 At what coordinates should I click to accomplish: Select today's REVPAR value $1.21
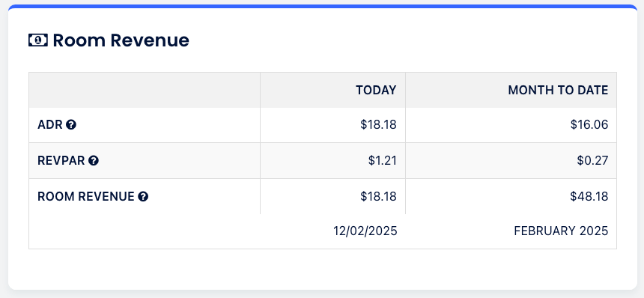(x=383, y=160)
